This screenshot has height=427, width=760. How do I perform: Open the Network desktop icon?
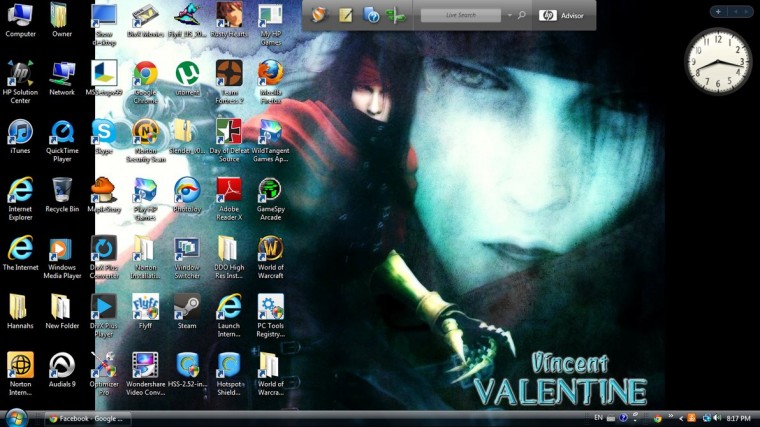click(x=62, y=79)
